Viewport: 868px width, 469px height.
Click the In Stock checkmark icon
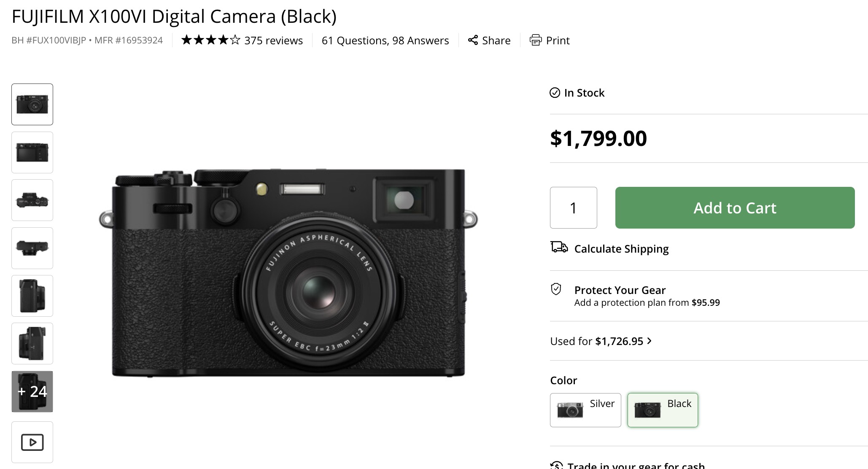pos(555,93)
